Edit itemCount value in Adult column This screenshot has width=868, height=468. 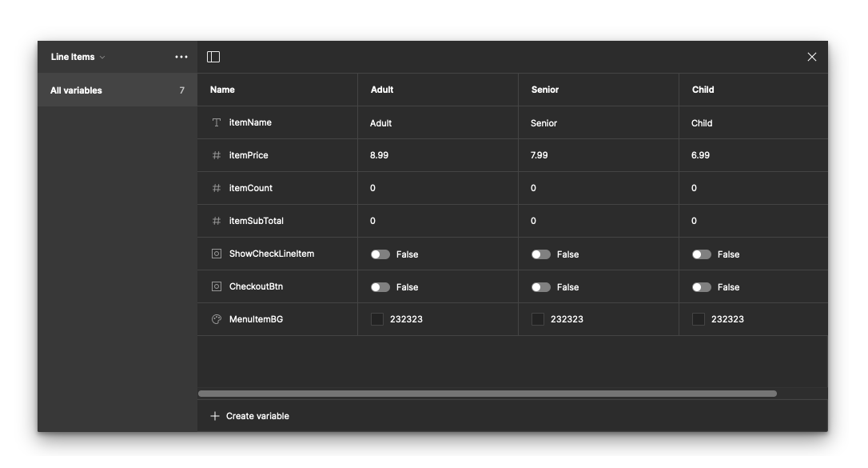point(438,188)
